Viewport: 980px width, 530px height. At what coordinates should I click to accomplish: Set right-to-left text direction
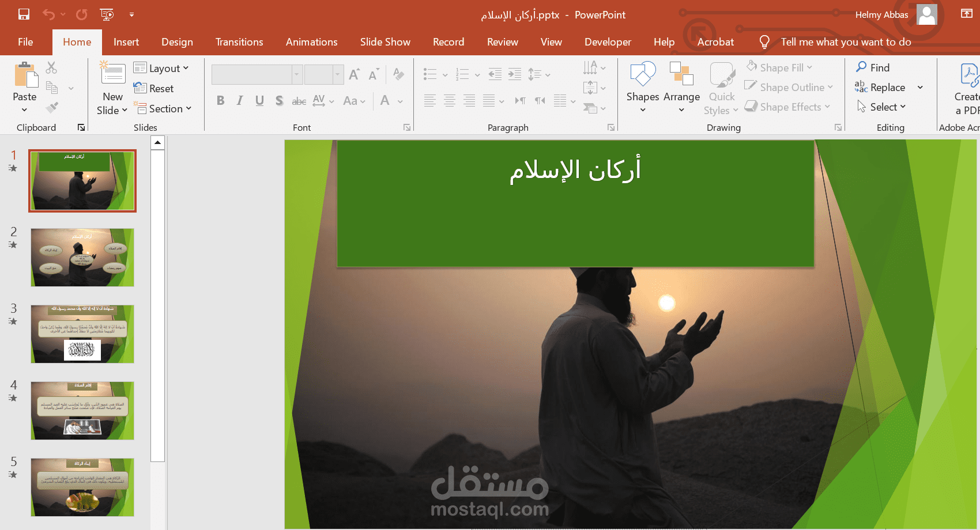(x=540, y=101)
